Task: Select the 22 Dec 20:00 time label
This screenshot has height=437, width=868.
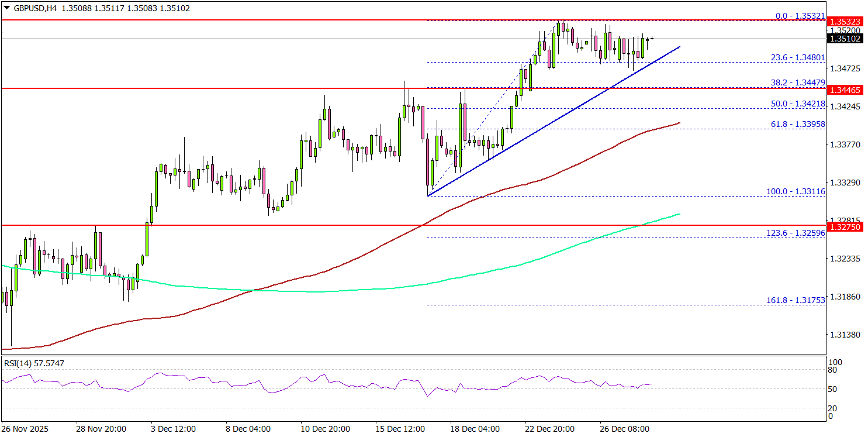Action: 549,428
